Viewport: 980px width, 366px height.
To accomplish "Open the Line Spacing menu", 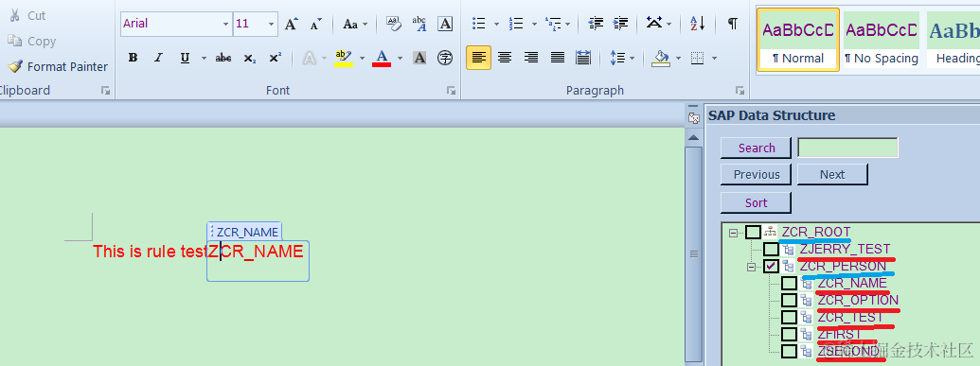I will point(622,58).
